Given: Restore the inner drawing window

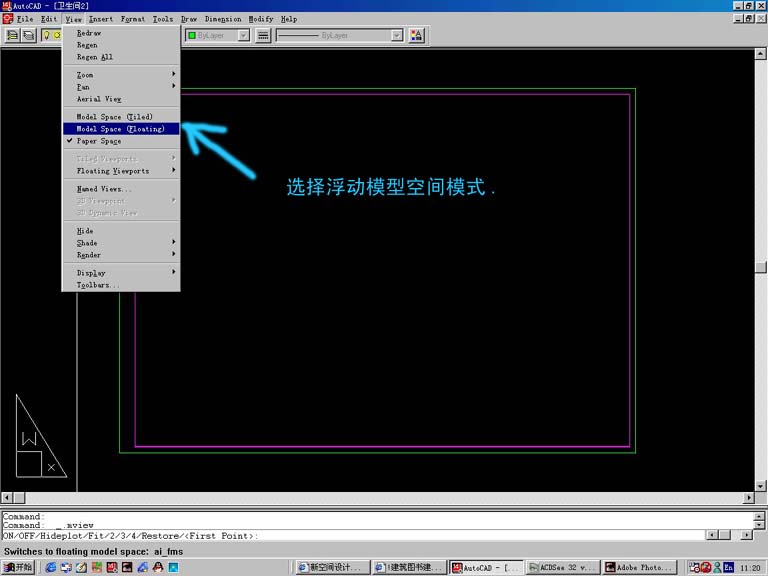Looking at the screenshot, I should [749, 18].
